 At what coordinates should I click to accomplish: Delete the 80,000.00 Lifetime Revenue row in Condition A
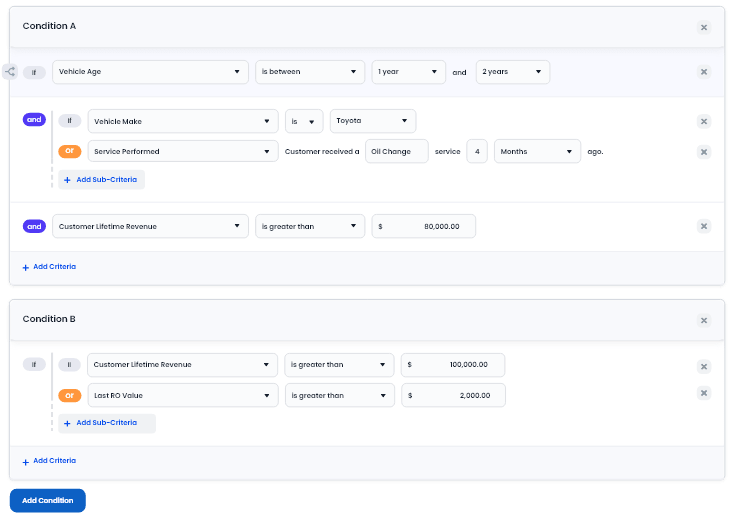704,226
